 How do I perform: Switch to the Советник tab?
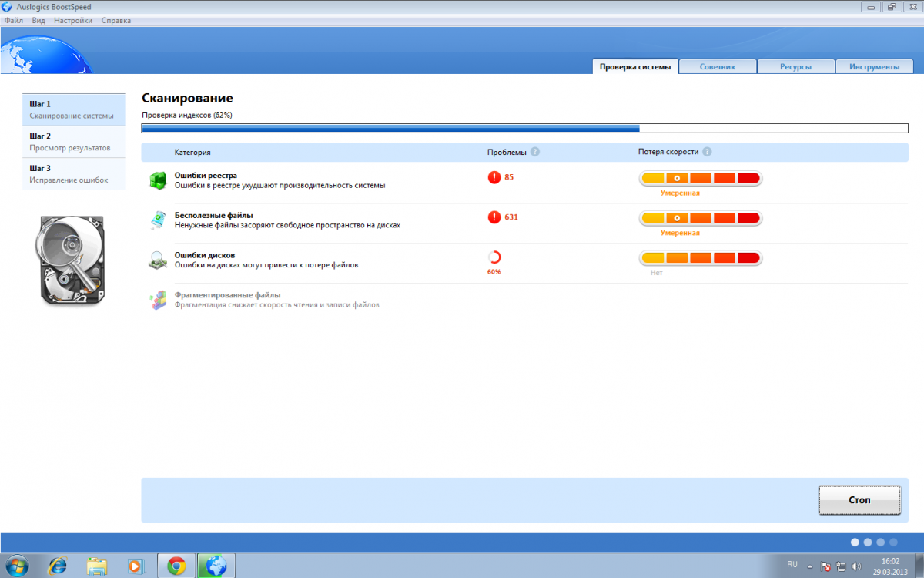coord(717,67)
